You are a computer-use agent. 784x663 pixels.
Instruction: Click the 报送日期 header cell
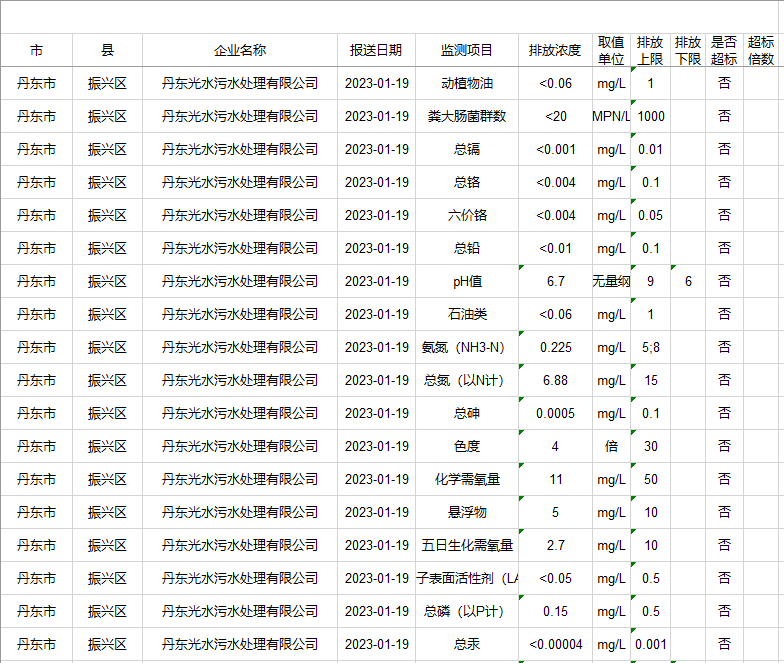click(x=376, y=50)
